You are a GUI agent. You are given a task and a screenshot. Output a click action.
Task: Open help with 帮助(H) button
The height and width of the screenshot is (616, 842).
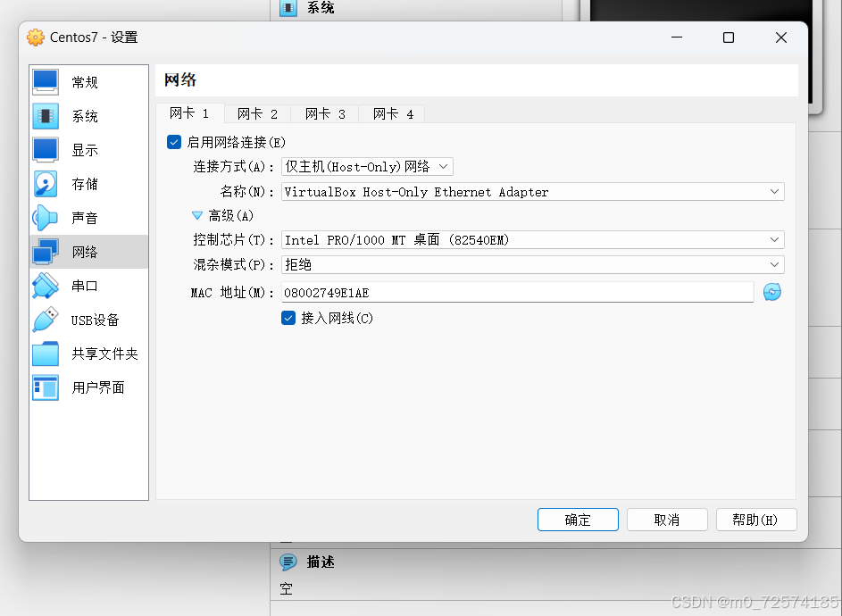pos(756,520)
